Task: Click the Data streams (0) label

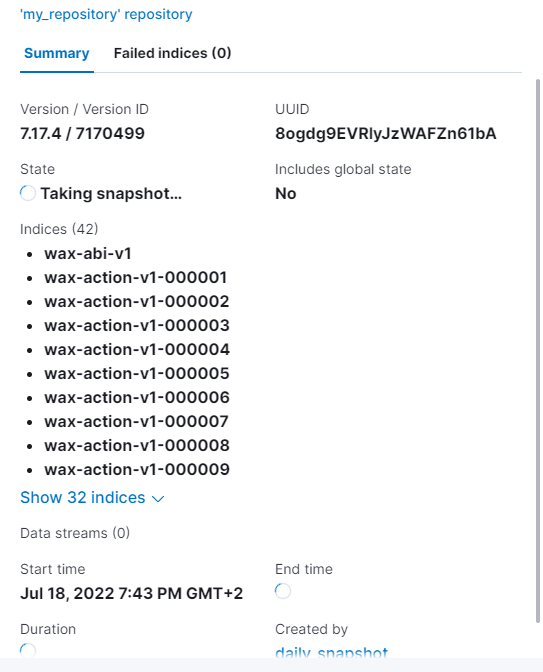Action: click(75, 533)
